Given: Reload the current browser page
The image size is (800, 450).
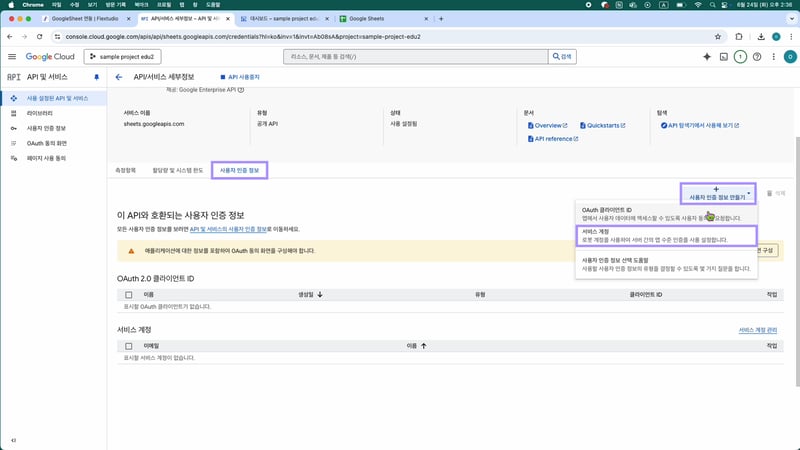Looking at the screenshot, I should pyautogui.click(x=39, y=37).
